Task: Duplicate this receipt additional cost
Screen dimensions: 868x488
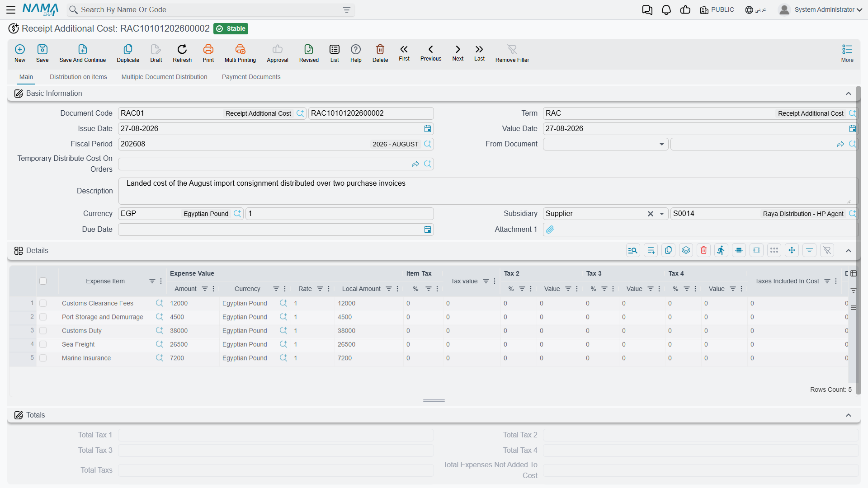Action: click(x=128, y=53)
